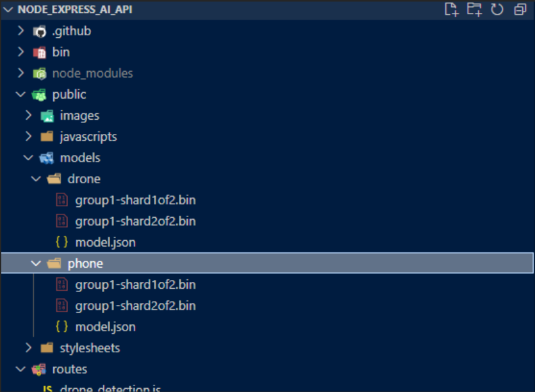Open the drone_detection.js file
Viewport: 535px width, 392px height.
click(110, 388)
